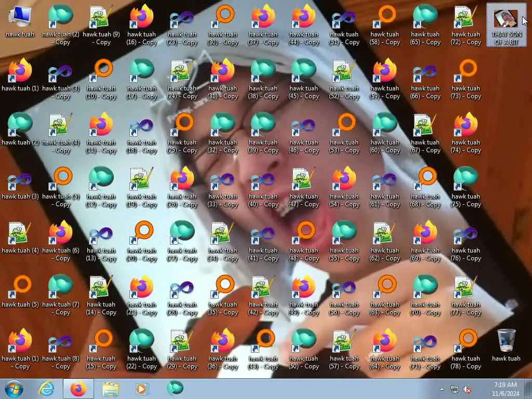Select 'hawk tuah (2) - Copy' shortcut
Image resolution: width=532 pixels, height=399 pixels.
(x=61, y=25)
